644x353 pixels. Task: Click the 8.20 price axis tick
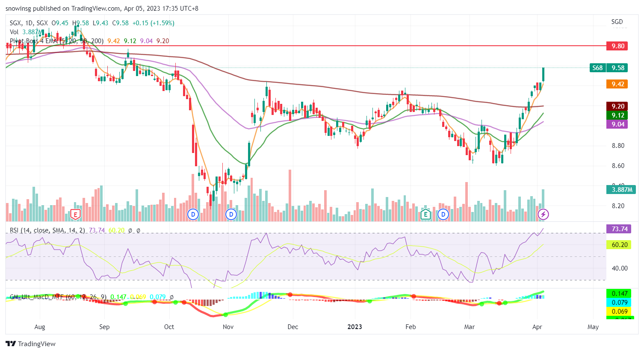click(618, 206)
